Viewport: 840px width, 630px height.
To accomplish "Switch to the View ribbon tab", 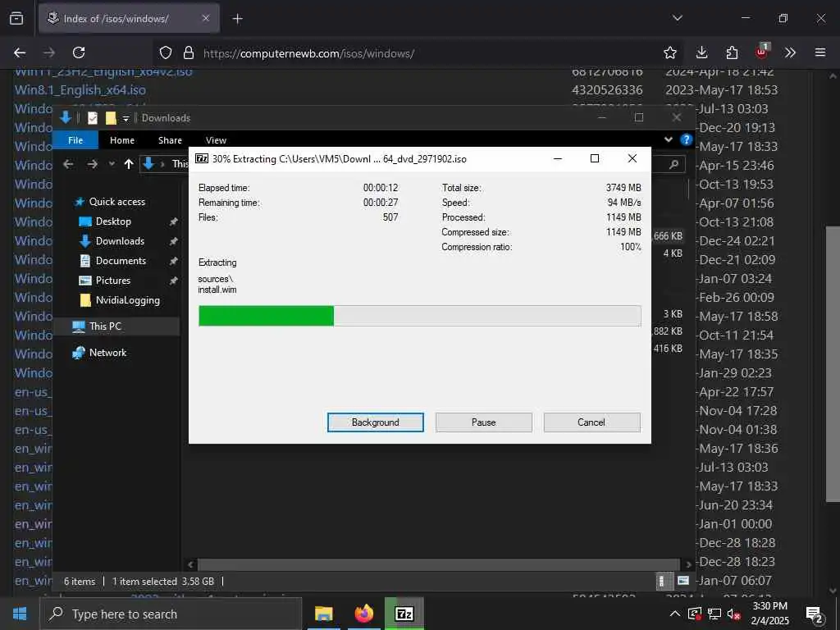I will pos(216,139).
